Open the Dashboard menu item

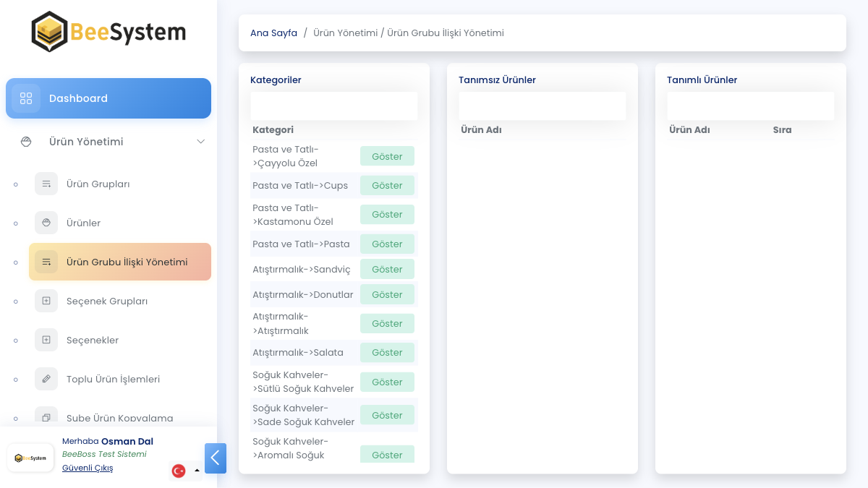pos(109,98)
